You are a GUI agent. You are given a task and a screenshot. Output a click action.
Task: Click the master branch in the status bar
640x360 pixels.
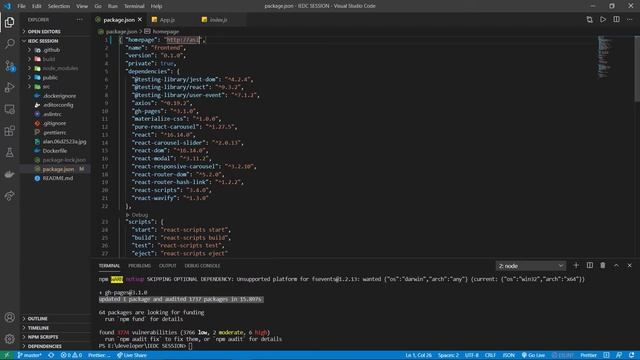point(29,355)
